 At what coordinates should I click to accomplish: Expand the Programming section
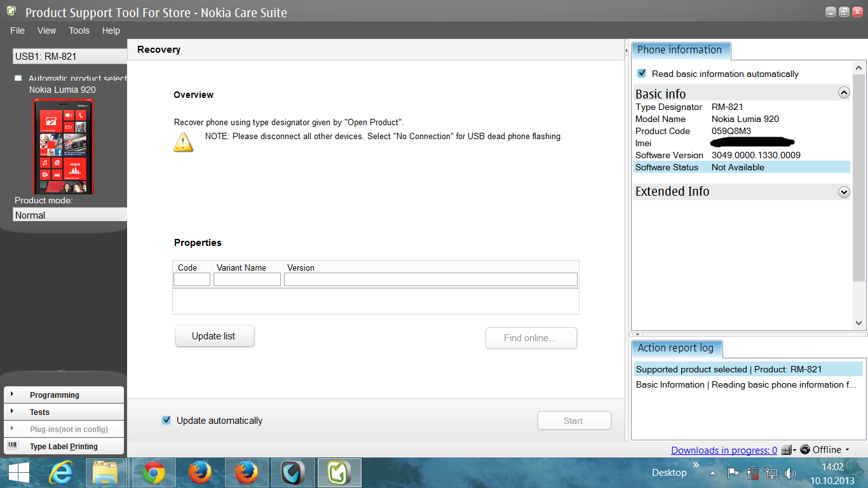(x=64, y=395)
